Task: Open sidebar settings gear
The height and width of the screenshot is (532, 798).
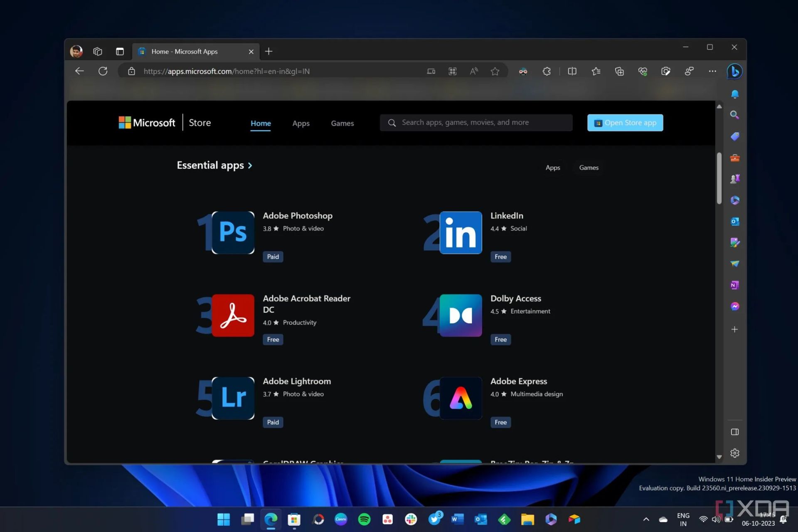Action: pos(735,453)
